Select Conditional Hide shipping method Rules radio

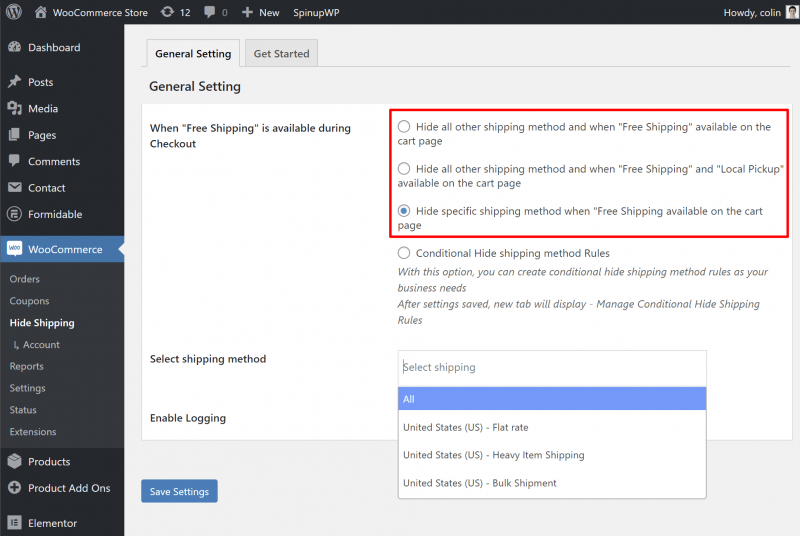click(x=404, y=253)
